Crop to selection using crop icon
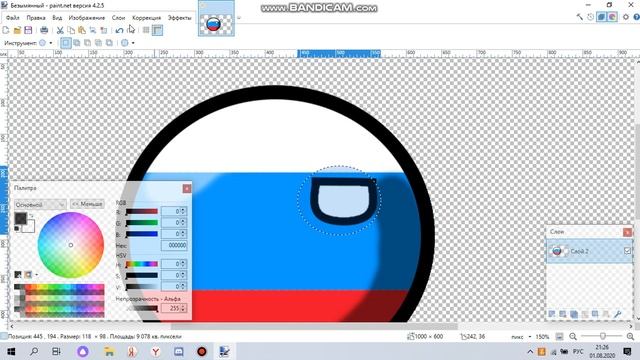 pos(93,30)
